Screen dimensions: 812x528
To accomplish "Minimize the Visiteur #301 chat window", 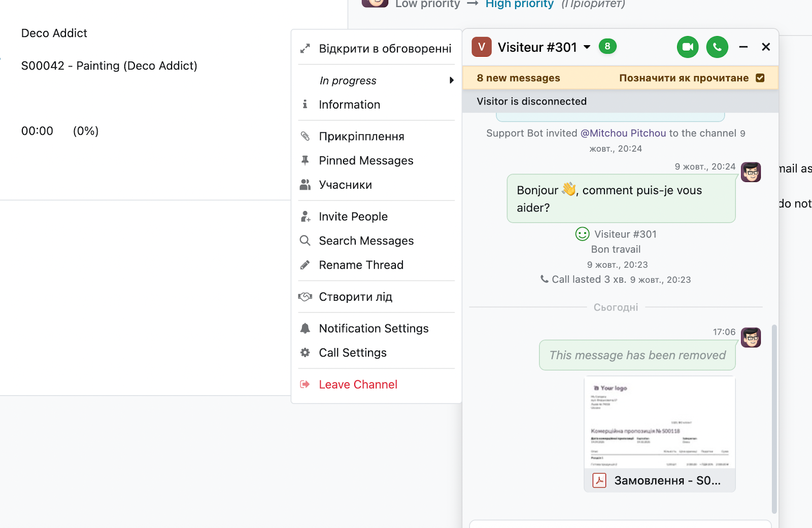I will 743,47.
